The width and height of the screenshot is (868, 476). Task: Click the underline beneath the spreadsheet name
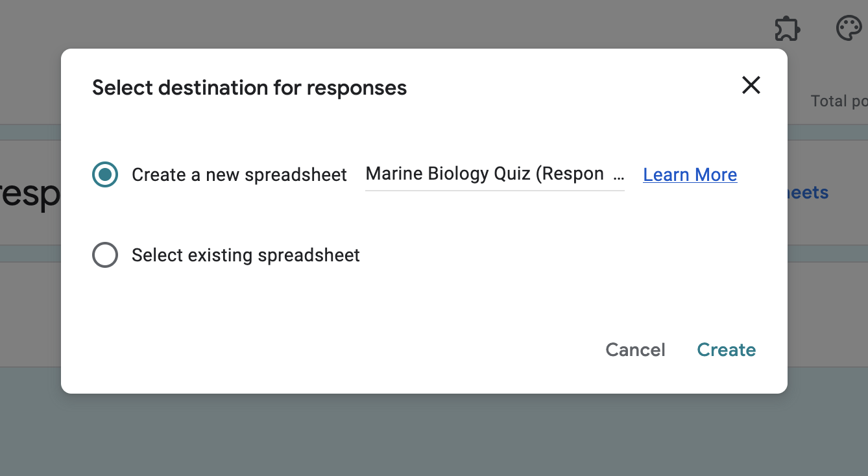coord(494,191)
